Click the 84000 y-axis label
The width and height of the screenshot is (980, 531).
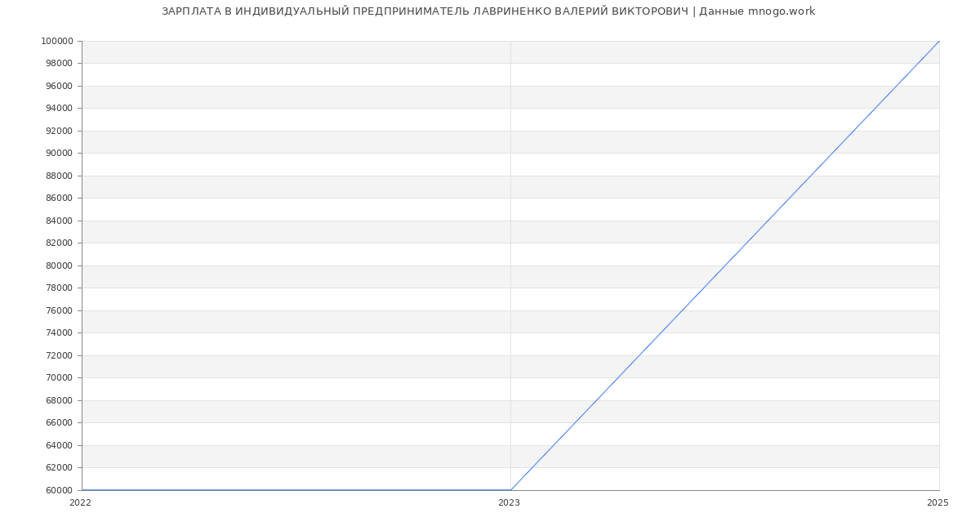click(59, 221)
